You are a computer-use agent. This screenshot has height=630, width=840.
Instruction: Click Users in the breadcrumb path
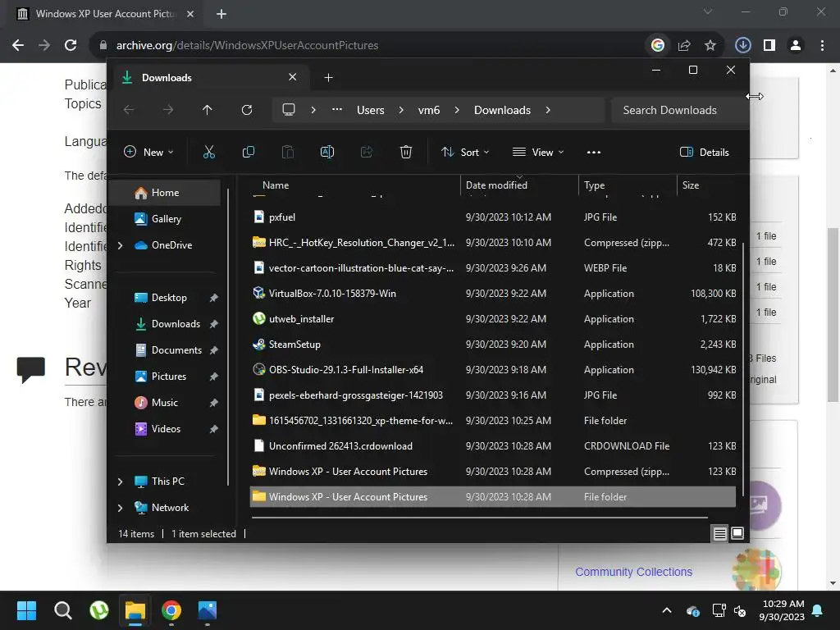(x=371, y=110)
